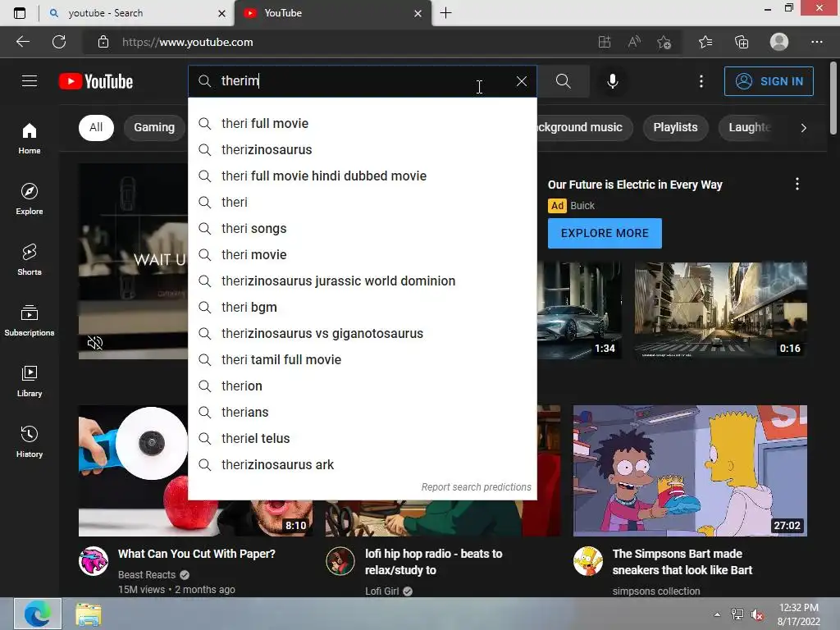Viewport: 840px width, 630px height.
Task: Open Beast Reacts channel avatar
Action: (x=94, y=561)
